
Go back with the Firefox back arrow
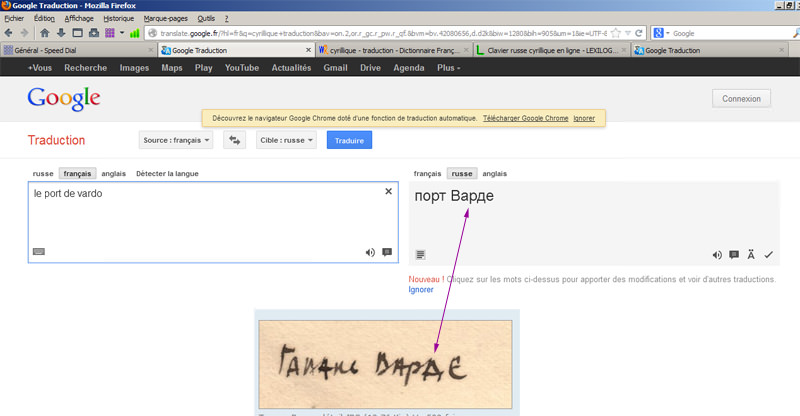point(9,33)
